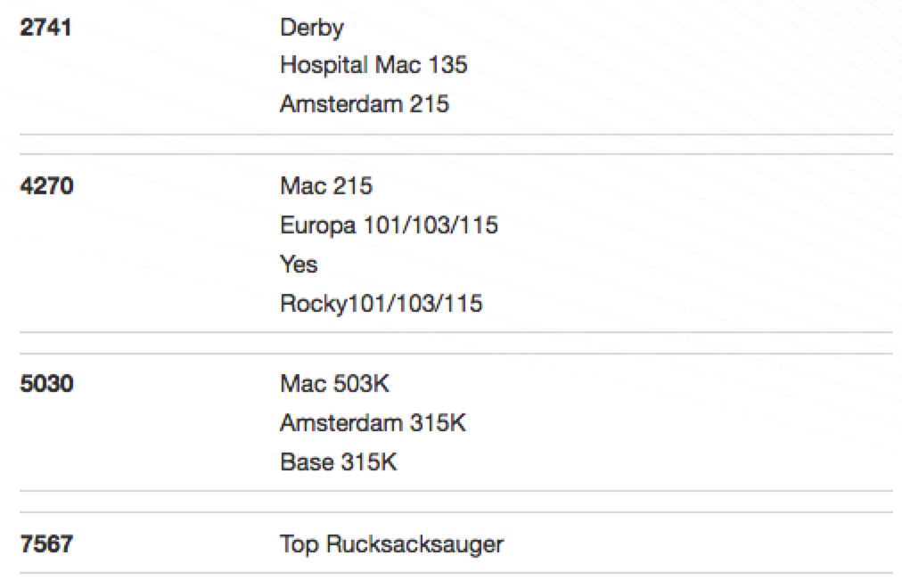Click Europa 101/103/115 entry
902x588 pixels.
[389, 225]
